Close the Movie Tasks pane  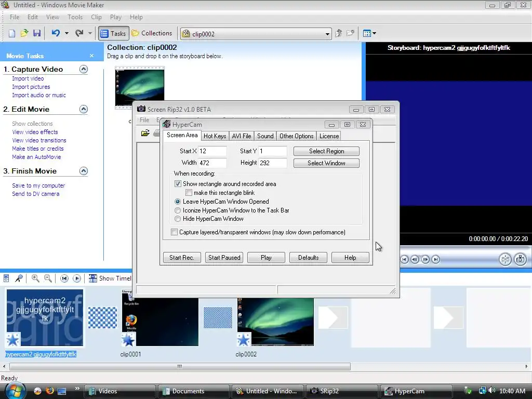pyautogui.click(x=91, y=56)
